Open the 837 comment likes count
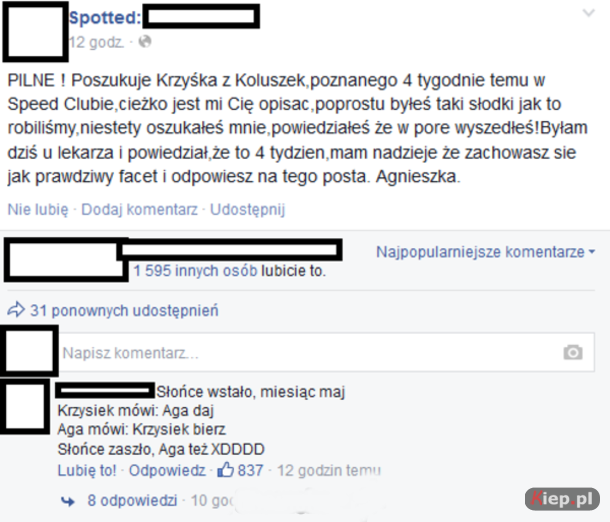The image size is (610, 522). point(250,470)
